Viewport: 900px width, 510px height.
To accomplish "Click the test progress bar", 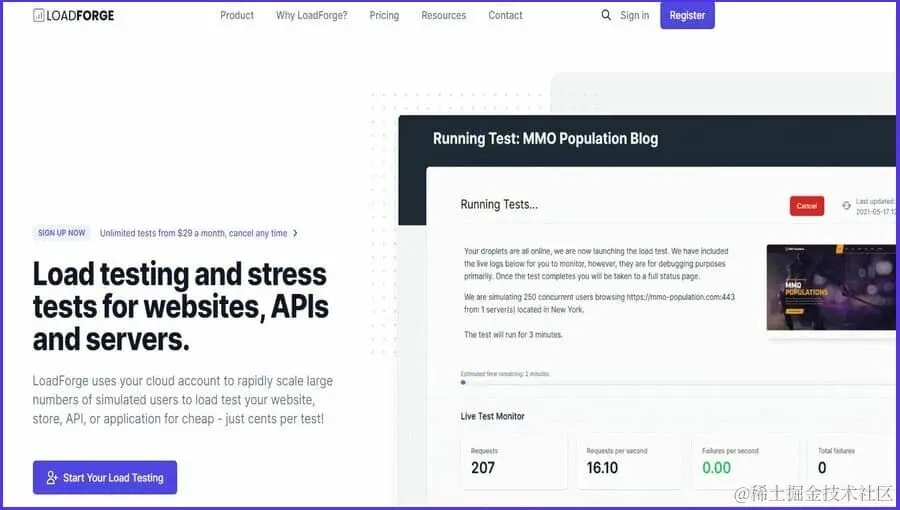I will coord(677,382).
